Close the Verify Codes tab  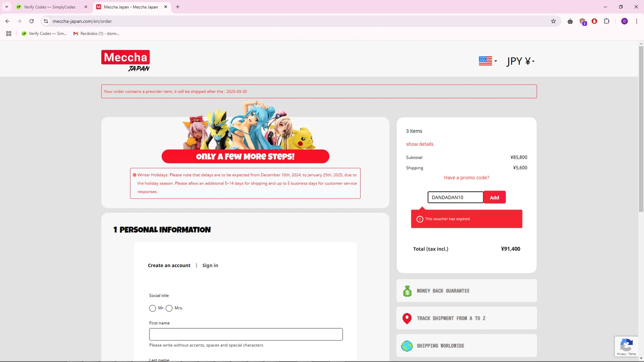pyautogui.click(x=86, y=7)
